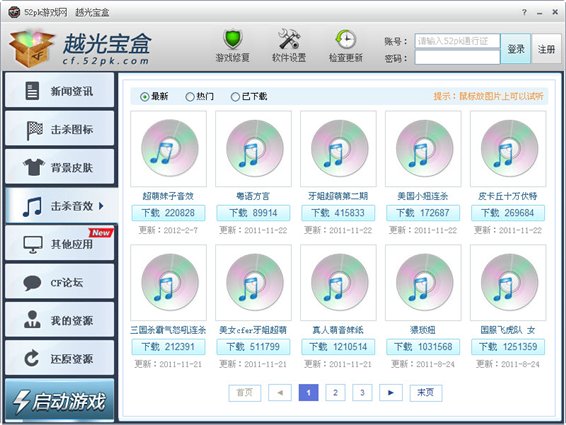Select the 已下载 radio button
The width and height of the screenshot is (566, 425).
[235, 97]
